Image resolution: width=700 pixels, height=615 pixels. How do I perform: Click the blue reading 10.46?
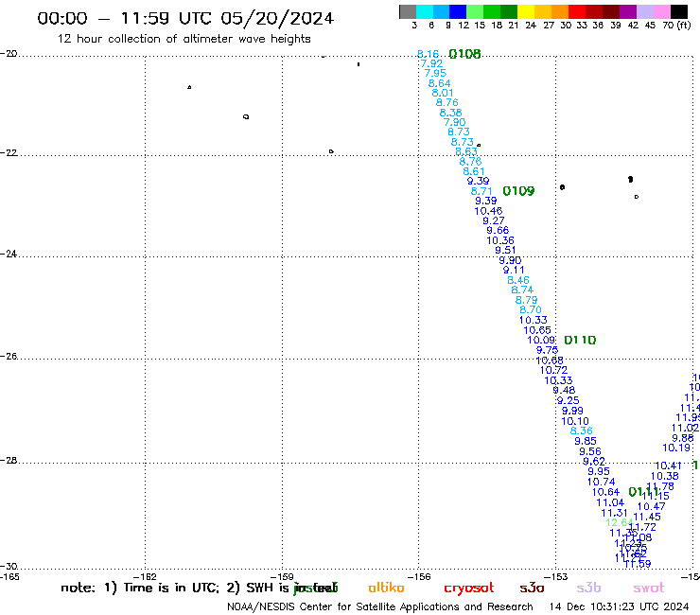(488, 211)
